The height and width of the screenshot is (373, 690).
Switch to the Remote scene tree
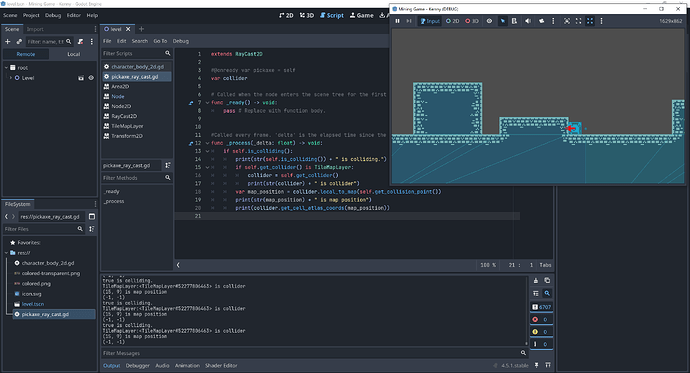point(26,54)
